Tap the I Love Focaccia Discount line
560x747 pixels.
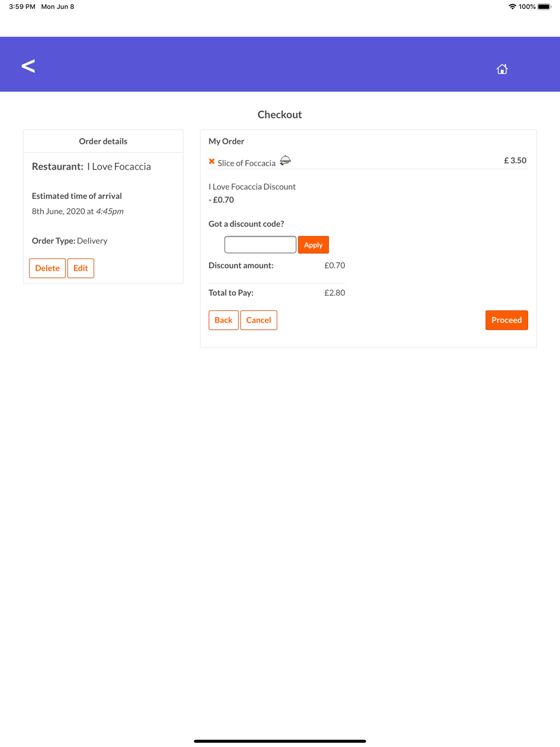pos(252,186)
